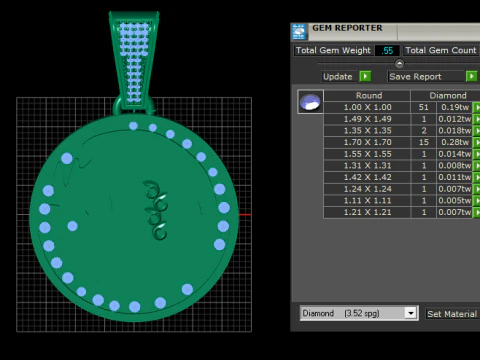Viewport: 480px width, 360px height.
Task: Click the round gem shape thumbnail
Action: click(x=310, y=102)
